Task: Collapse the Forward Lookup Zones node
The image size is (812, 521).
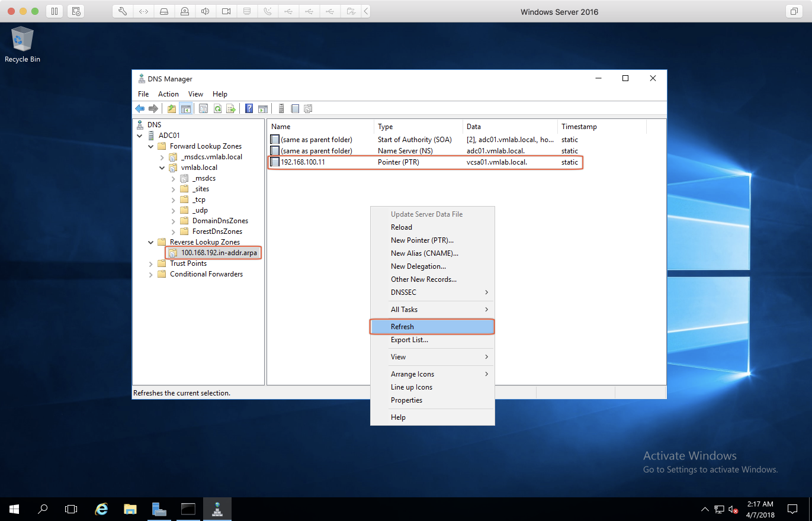Action: 151,146
